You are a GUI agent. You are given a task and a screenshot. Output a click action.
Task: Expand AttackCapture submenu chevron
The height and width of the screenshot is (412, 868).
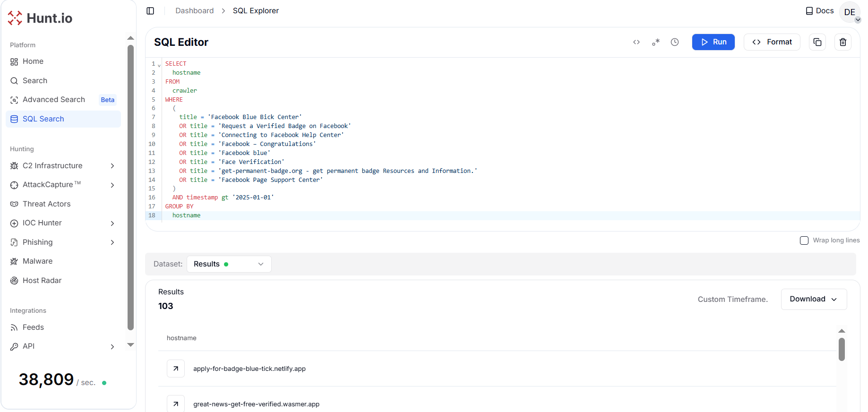tap(112, 185)
